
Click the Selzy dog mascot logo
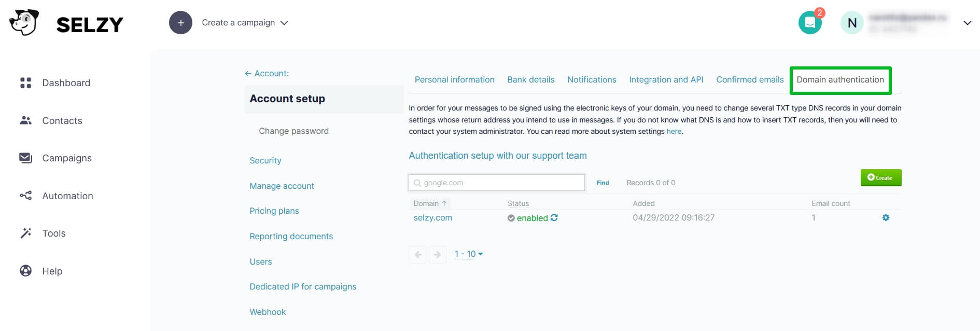tap(24, 22)
